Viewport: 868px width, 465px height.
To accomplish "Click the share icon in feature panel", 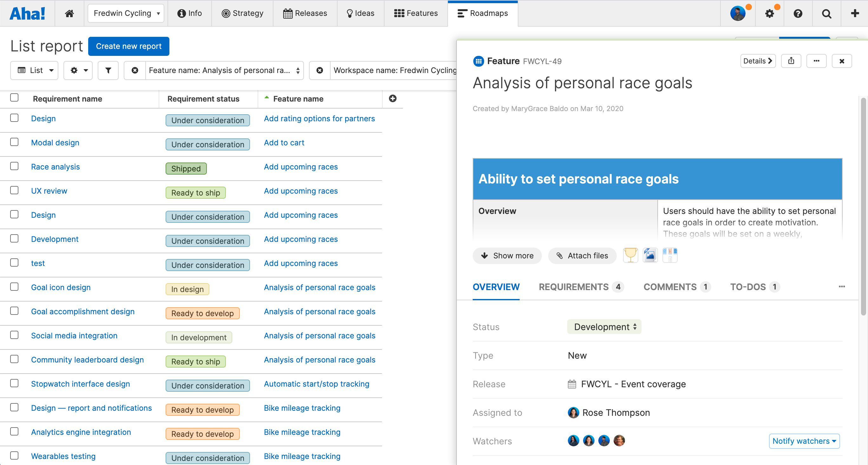I will pos(791,61).
